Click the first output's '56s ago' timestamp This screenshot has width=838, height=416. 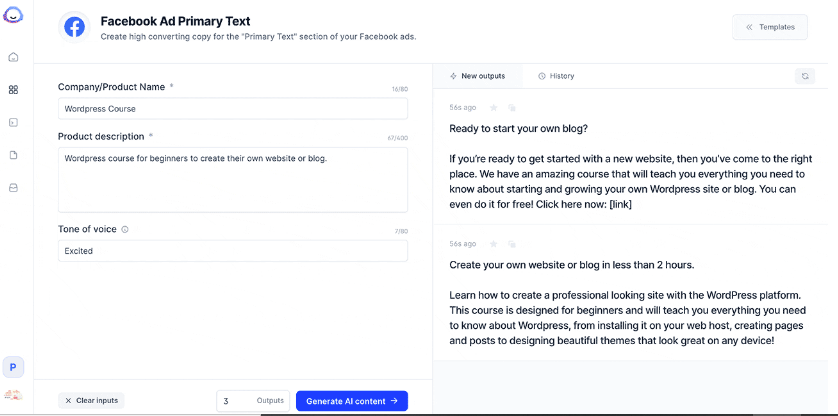click(x=463, y=108)
